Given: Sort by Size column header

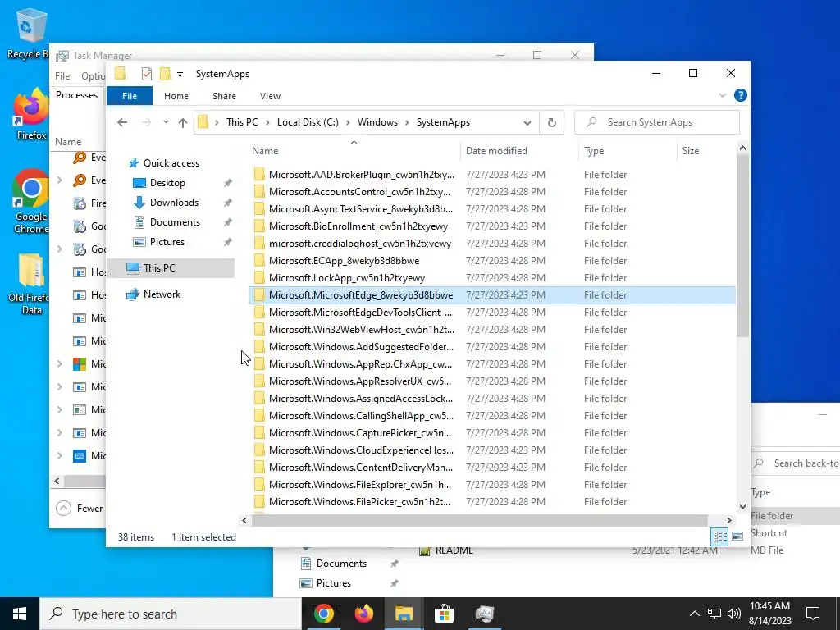Looking at the screenshot, I should 691,151.
